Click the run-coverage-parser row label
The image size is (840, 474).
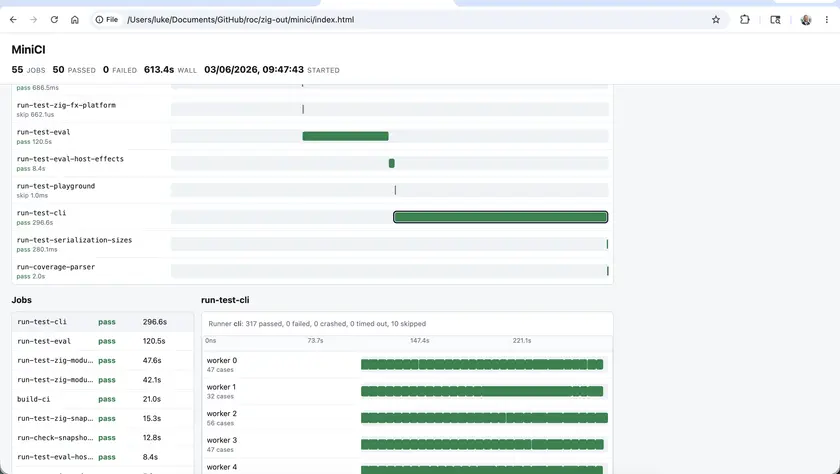click(x=56, y=267)
